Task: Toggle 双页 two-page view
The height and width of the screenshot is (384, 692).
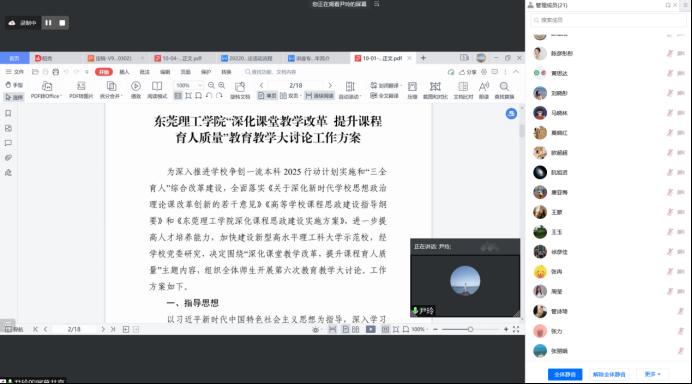Action: click(290, 95)
